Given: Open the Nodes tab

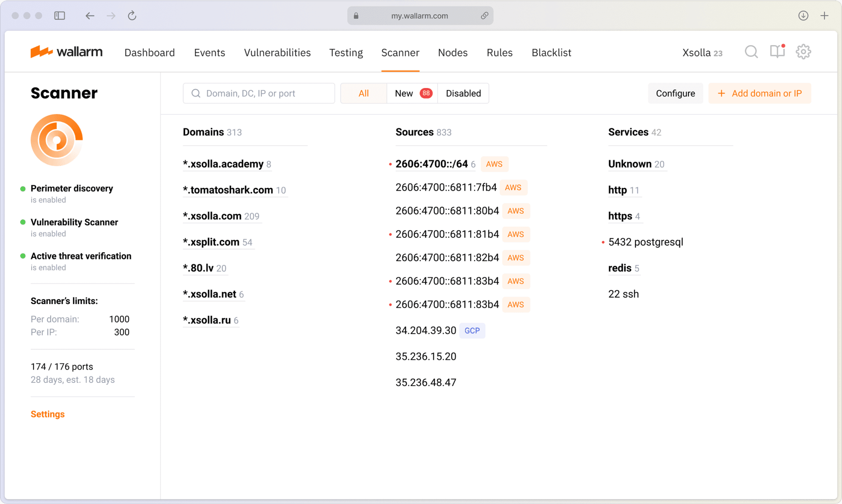Looking at the screenshot, I should 453,53.
